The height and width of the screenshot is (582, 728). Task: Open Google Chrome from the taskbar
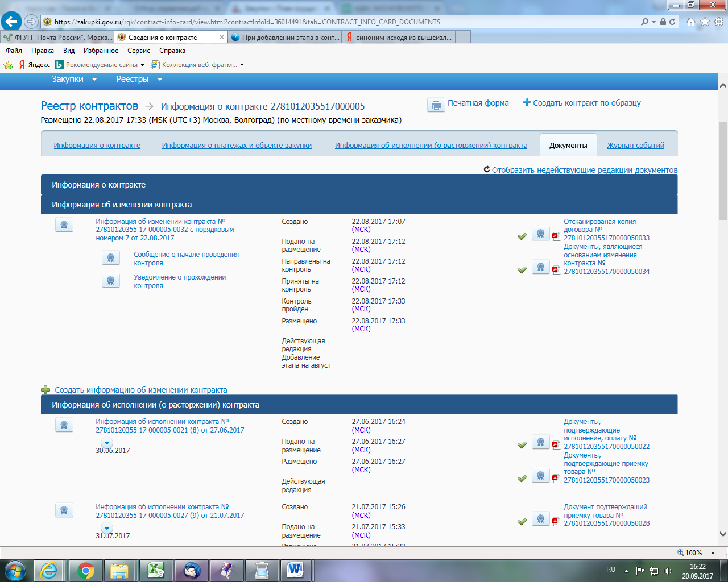tap(86, 570)
